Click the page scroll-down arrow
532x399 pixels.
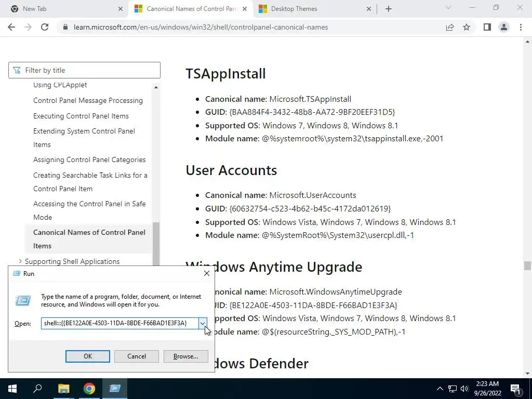click(527, 374)
